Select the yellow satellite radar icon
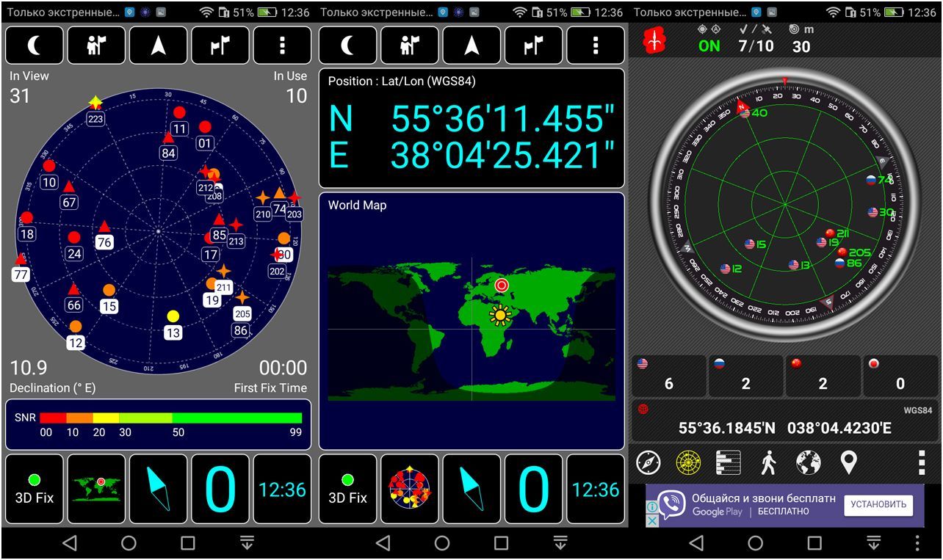The height and width of the screenshot is (560, 943). tap(688, 462)
